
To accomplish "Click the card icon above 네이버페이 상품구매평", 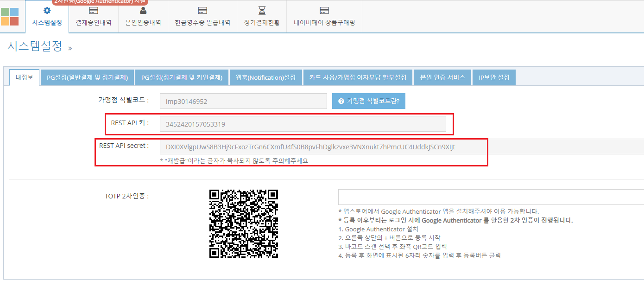I will [324, 10].
